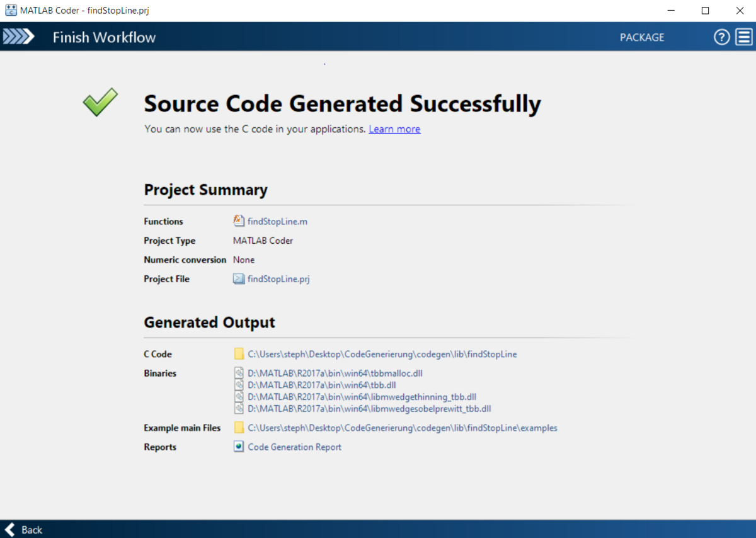Click the findStopLine.prj project file icon
Image resolution: width=756 pixels, height=538 pixels.
click(x=239, y=279)
